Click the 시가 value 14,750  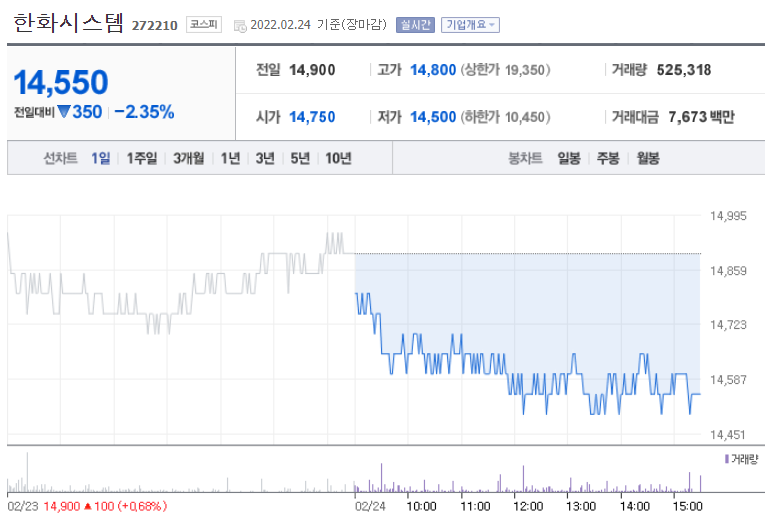(x=312, y=117)
